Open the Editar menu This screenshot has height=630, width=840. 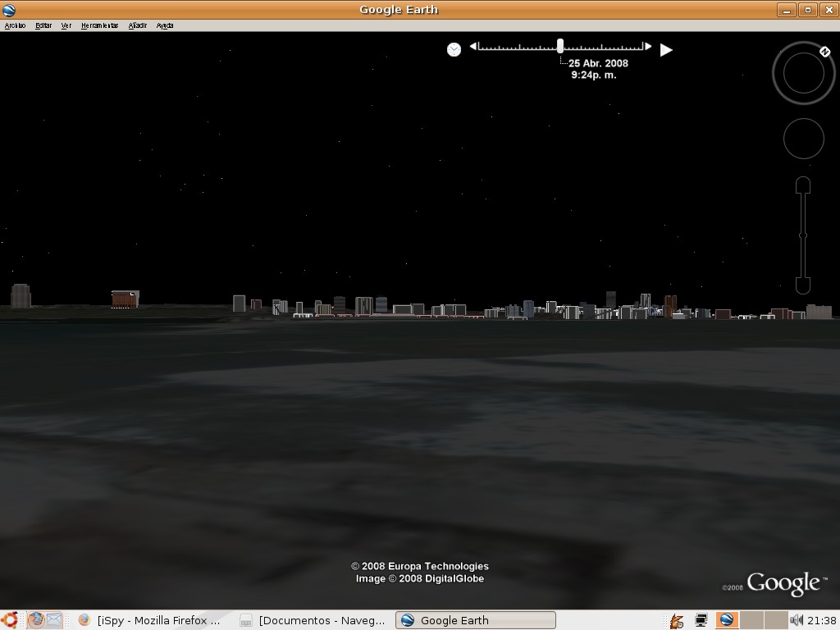click(x=43, y=25)
